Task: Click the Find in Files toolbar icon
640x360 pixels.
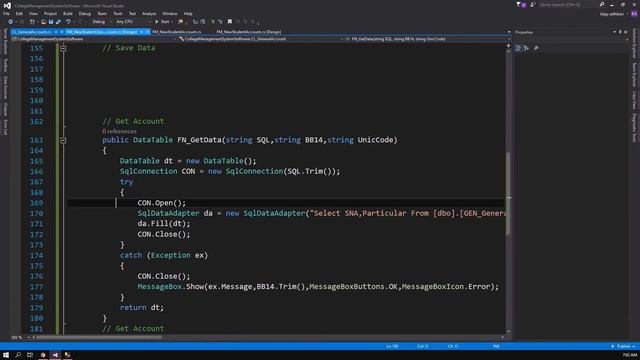Action: tap(180, 22)
